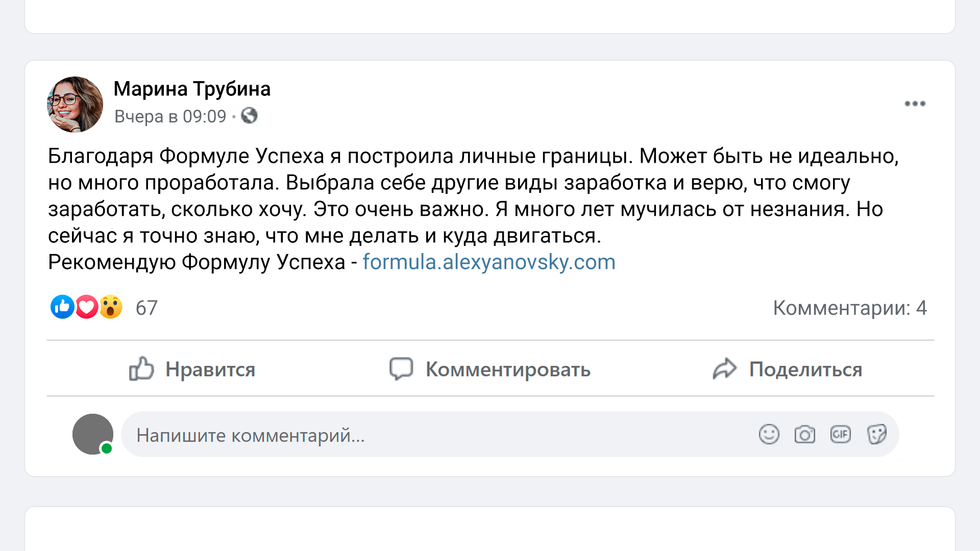Image resolution: width=980 pixels, height=551 pixels.
Task: Open Марина Трубина's profile name link
Action: click(192, 89)
